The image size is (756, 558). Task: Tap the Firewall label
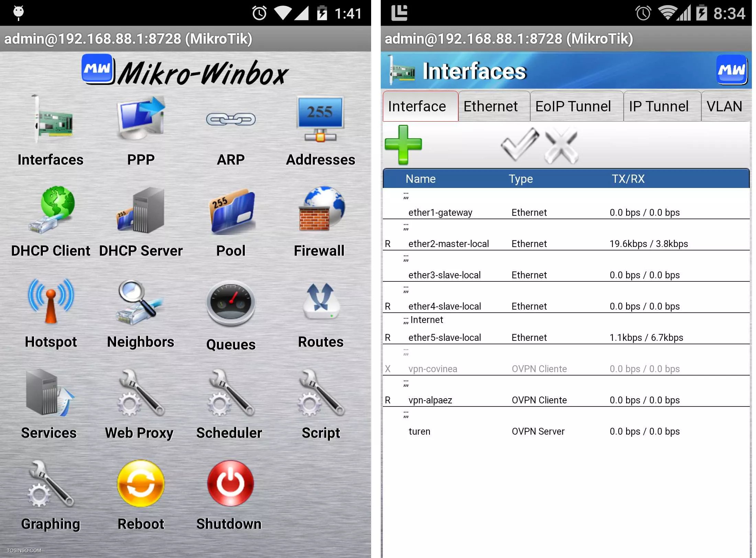click(319, 251)
